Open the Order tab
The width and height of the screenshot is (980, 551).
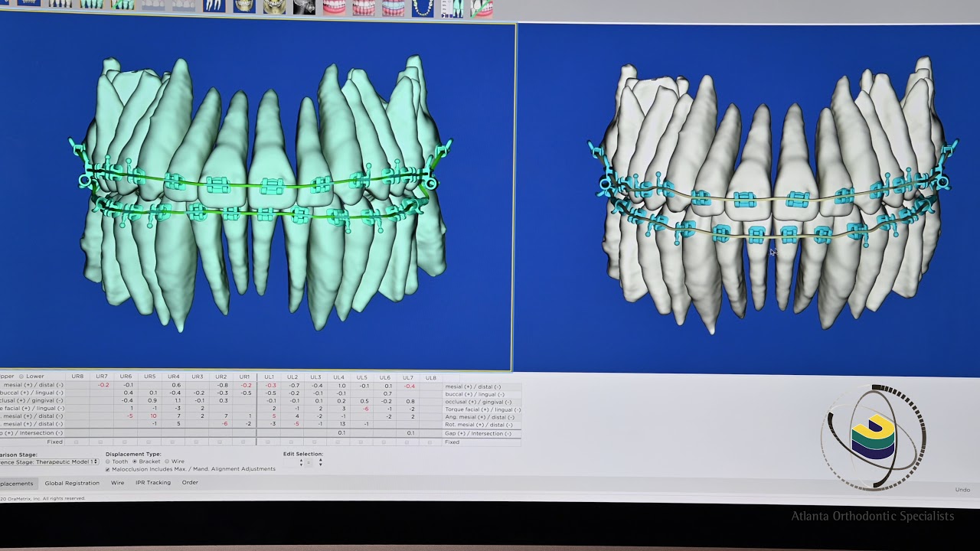pyautogui.click(x=190, y=483)
